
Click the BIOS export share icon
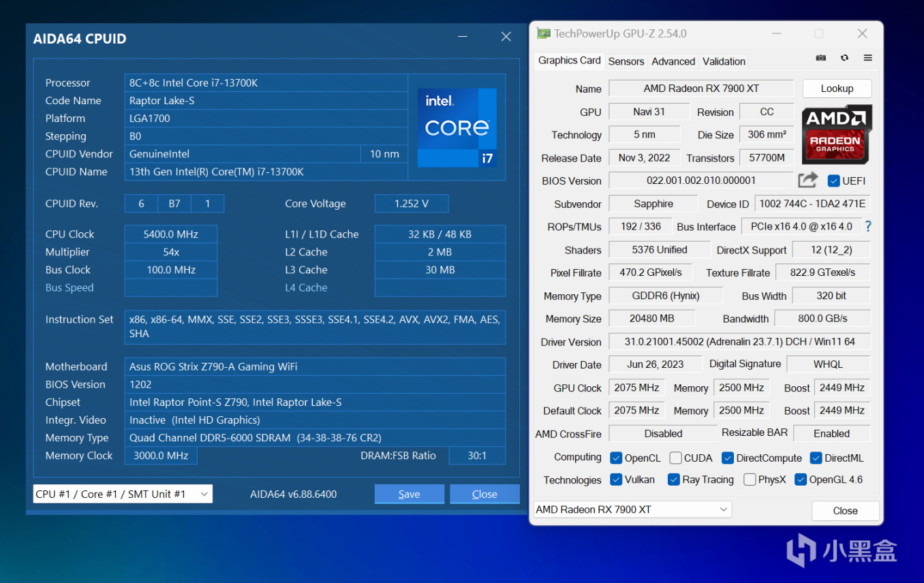pos(807,180)
